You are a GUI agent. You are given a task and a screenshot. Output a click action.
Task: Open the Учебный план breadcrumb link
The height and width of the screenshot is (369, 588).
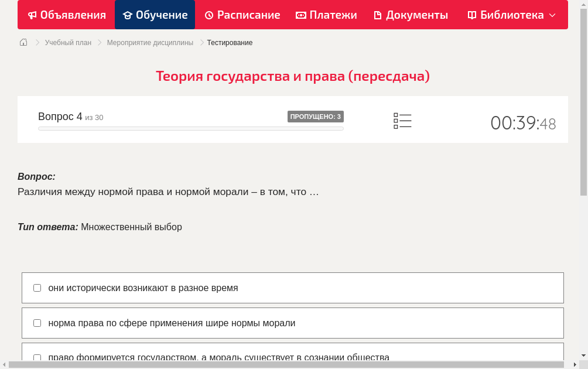click(x=67, y=42)
